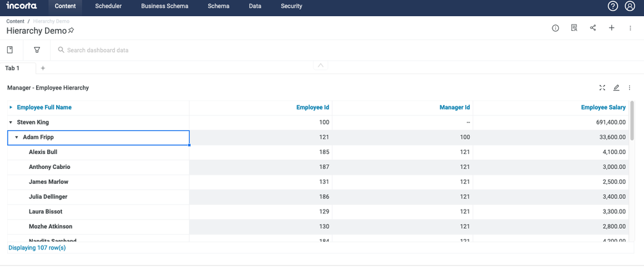Click the share dashboard icon
This screenshot has height=274, width=644.
[592, 28]
